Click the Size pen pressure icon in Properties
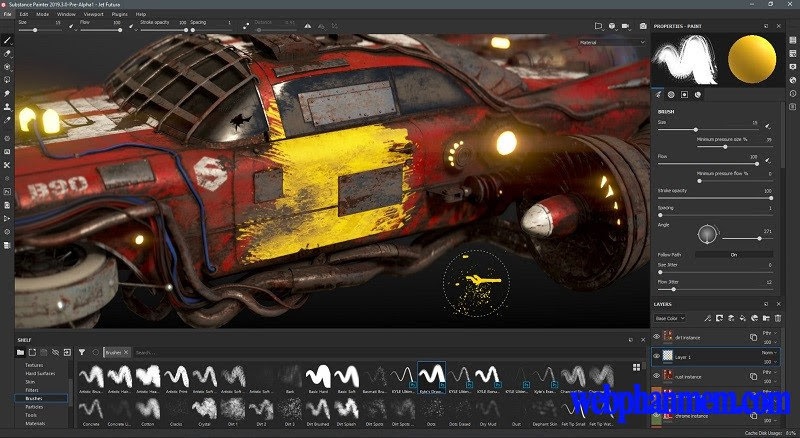 768,126
